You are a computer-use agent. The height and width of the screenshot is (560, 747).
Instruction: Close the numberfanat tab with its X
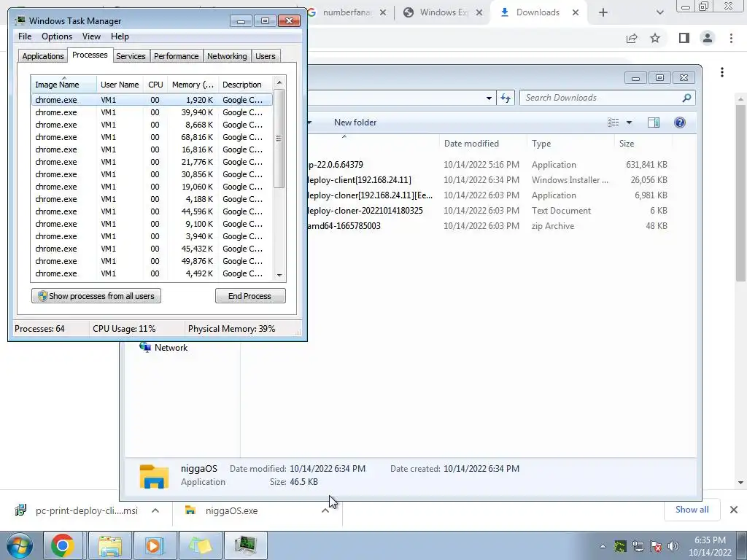383,13
